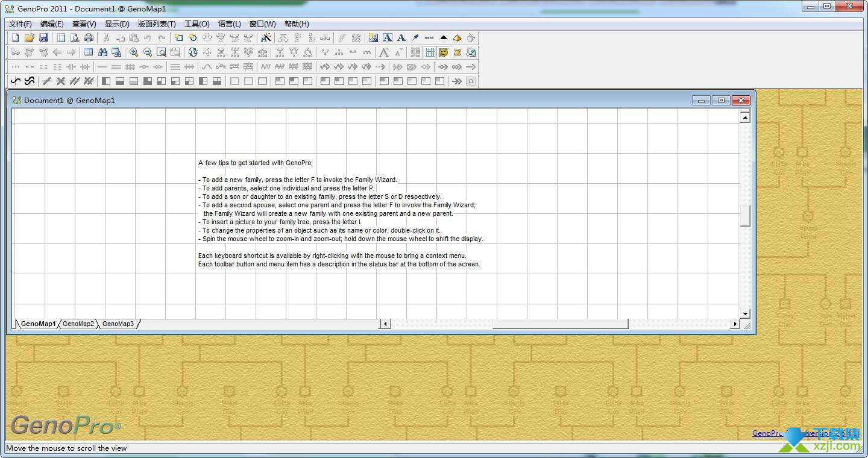Click the circular refresh arrows icon
Image resolution: width=868 pixels, height=458 pixels.
[193, 52]
